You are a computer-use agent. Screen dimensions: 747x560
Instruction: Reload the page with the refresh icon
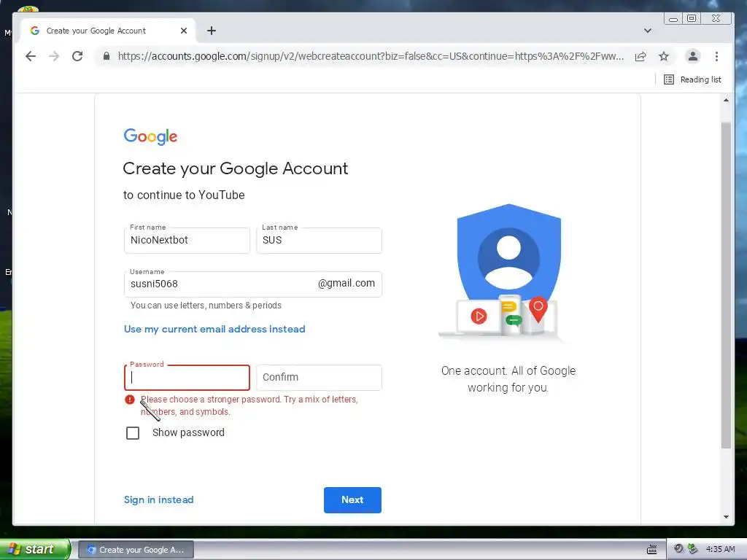tap(77, 56)
